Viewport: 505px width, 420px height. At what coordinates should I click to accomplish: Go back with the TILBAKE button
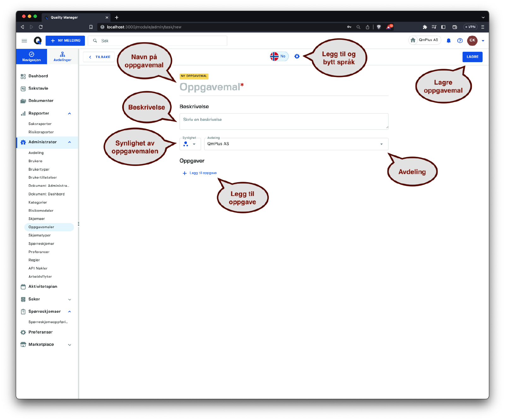99,57
